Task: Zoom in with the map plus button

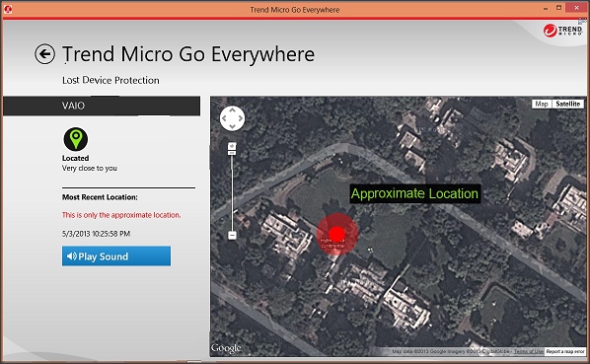Action: pyautogui.click(x=232, y=146)
